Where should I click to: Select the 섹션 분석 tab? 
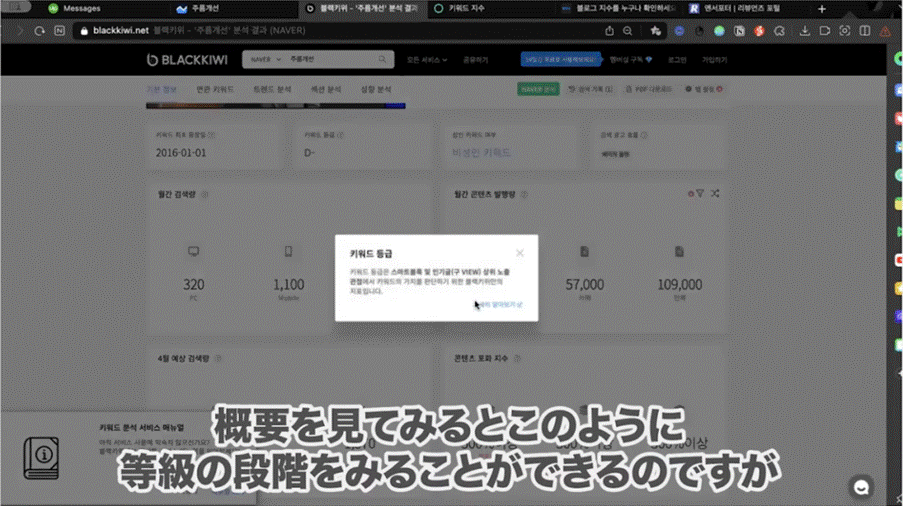pyautogui.click(x=325, y=90)
